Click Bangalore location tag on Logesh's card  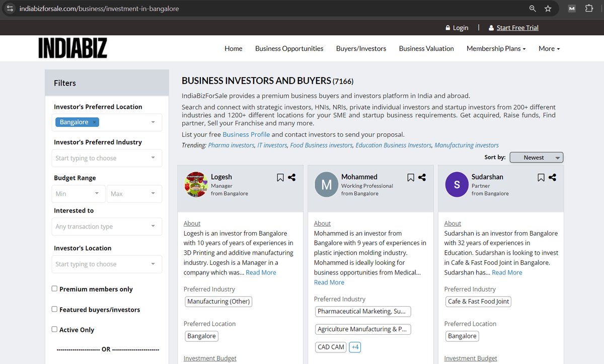(201, 336)
